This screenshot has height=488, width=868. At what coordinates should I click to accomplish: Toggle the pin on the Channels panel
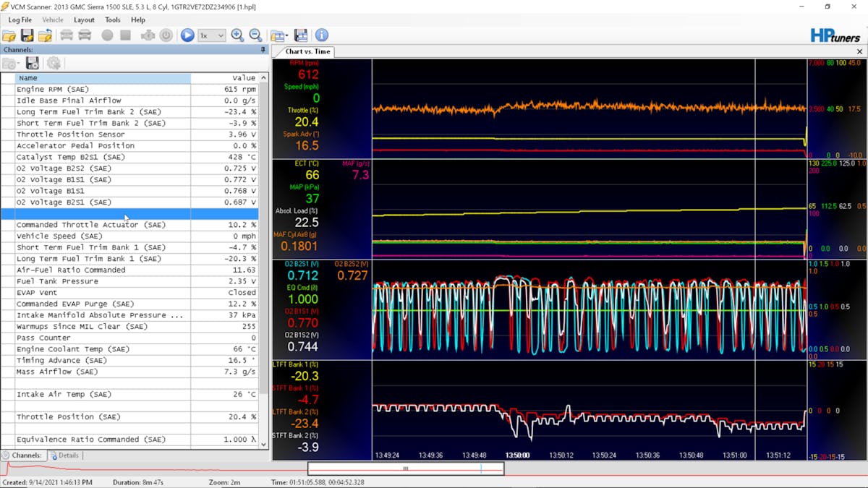pos(263,50)
